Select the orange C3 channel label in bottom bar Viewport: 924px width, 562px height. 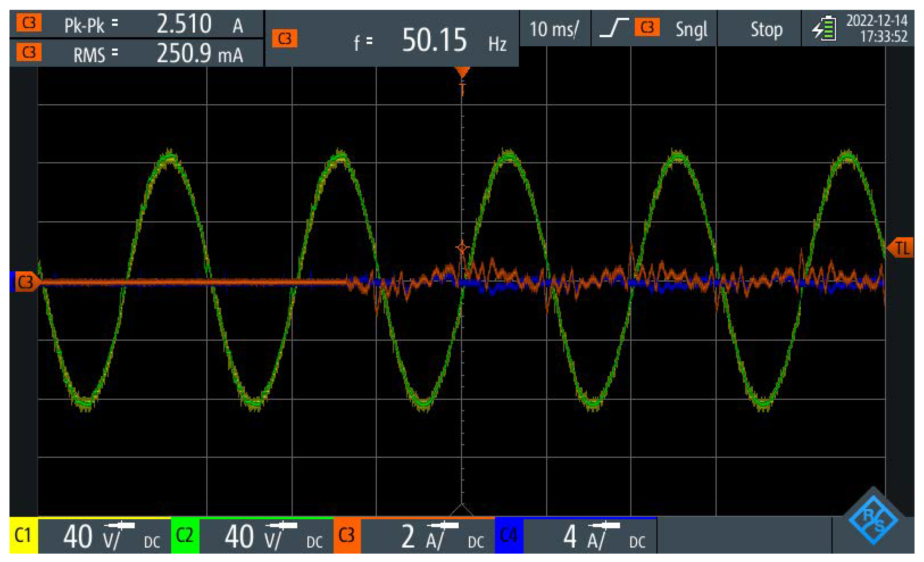pyautogui.click(x=347, y=535)
